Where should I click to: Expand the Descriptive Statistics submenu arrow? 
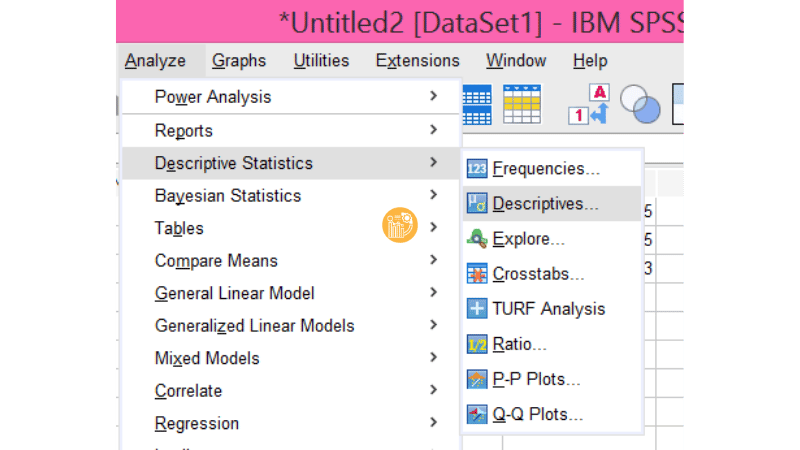[x=433, y=162]
